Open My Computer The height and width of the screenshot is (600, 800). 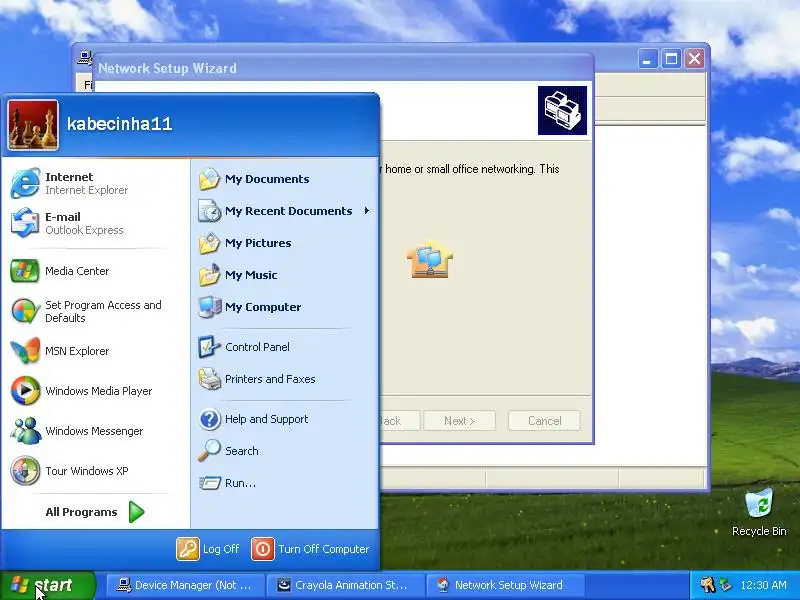(x=285, y=307)
